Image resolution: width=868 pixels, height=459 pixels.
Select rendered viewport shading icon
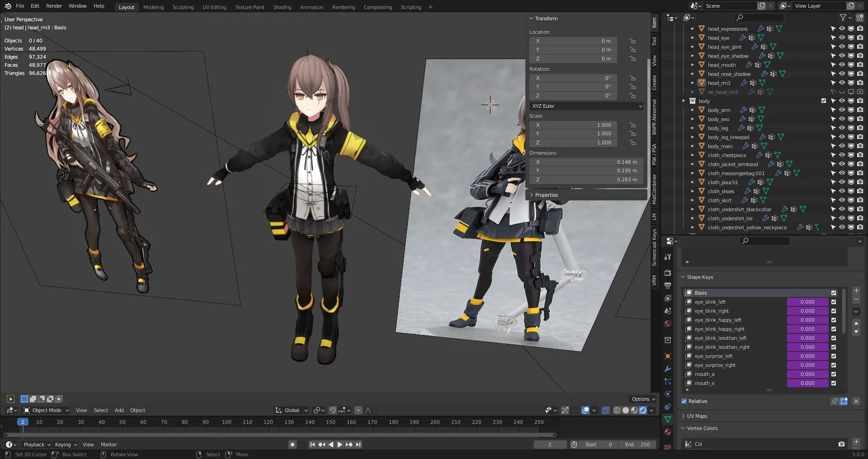click(x=643, y=410)
